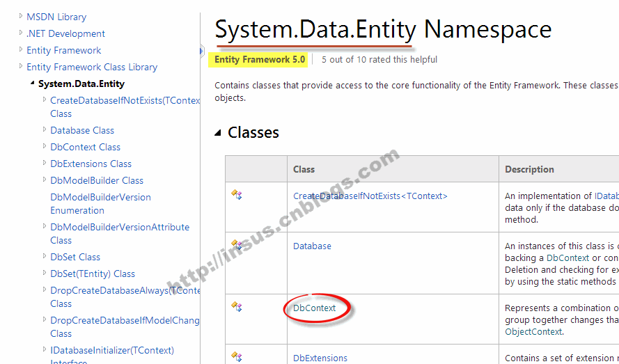Click class icon in DbContext table row
The height and width of the screenshot is (364, 619).
click(237, 306)
